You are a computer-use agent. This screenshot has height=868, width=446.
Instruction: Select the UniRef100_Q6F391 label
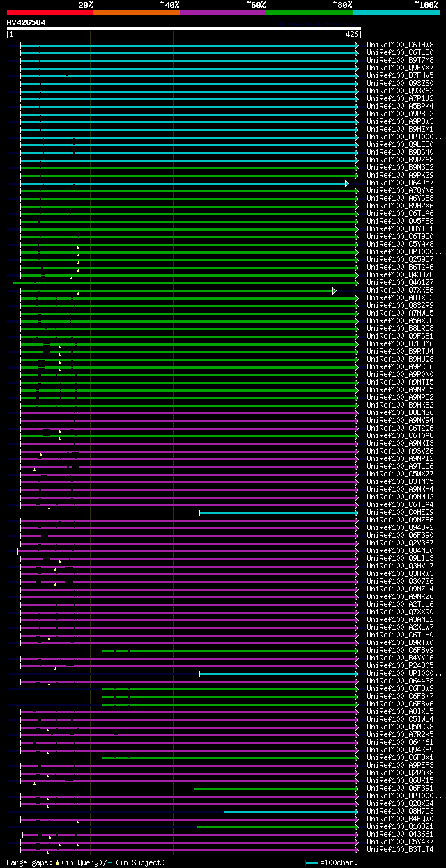pos(400,789)
